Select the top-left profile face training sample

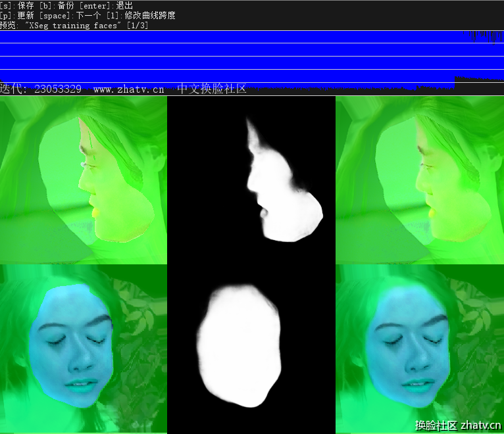pyautogui.click(x=84, y=180)
